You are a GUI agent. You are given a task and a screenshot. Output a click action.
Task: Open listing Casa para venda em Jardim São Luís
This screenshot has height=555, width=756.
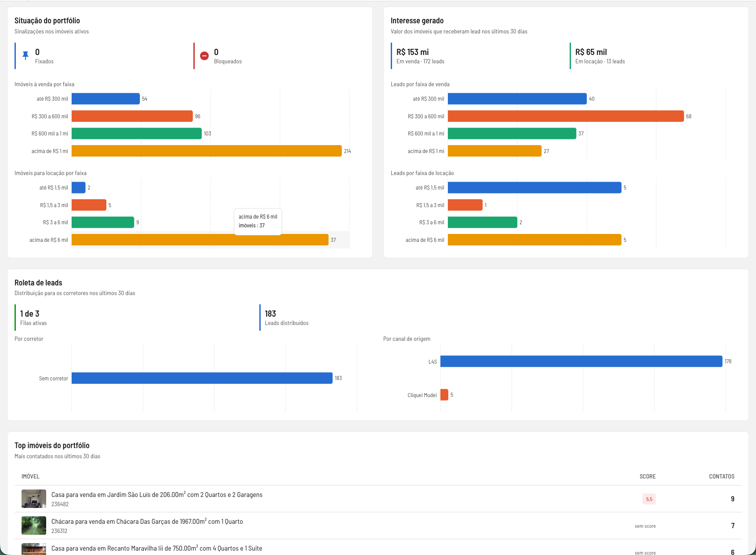pyautogui.click(x=157, y=495)
